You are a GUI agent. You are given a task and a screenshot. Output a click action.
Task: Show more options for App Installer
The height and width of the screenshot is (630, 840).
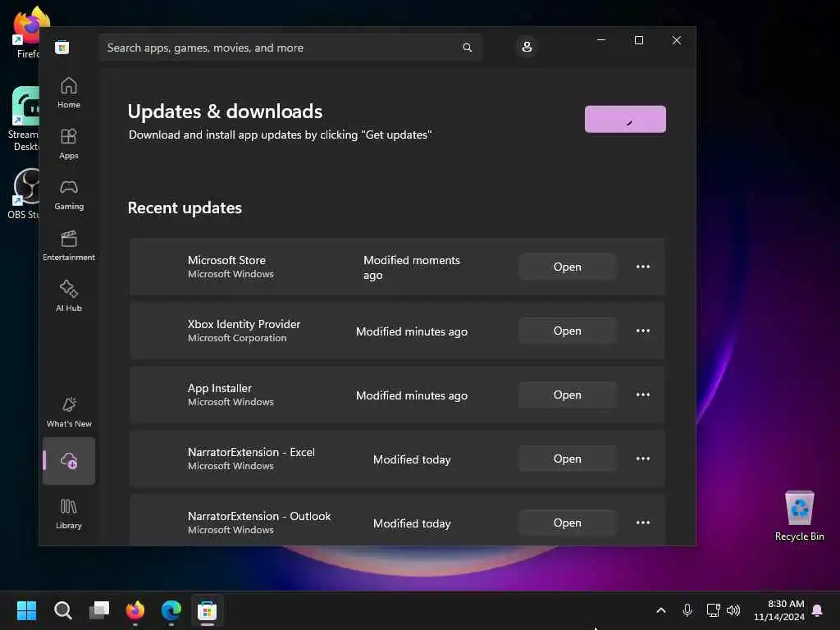pos(643,395)
